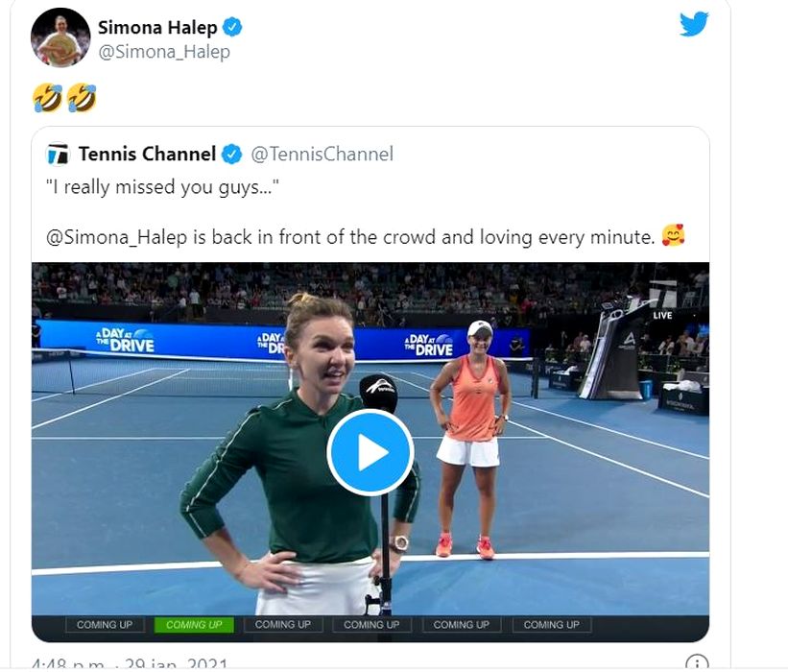Image resolution: width=788 pixels, height=672 pixels.
Task: Click the smiling-hearts emoji in quoted tweet
Action: [674, 235]
